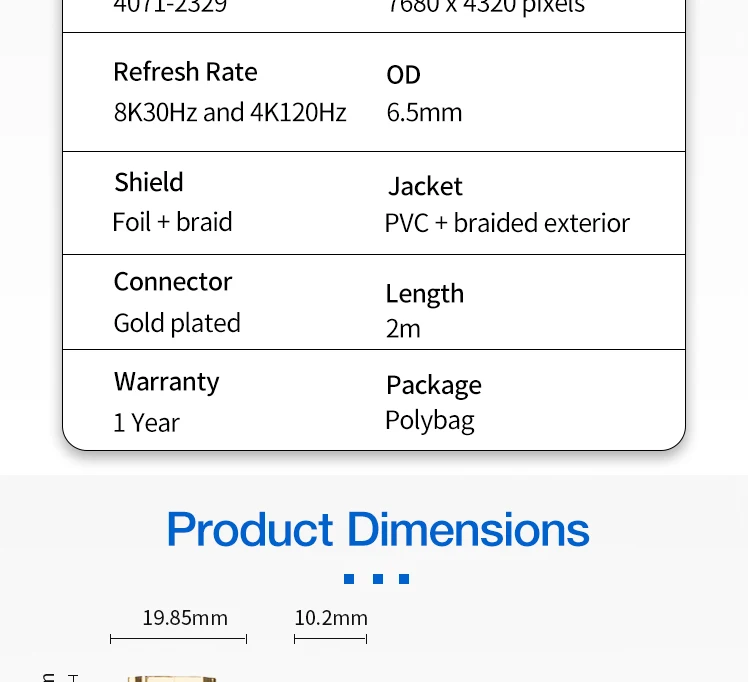Screen dimensions: 750x682
Task: Click the Product Dimensions heading
Action: (x=377, y=530)
